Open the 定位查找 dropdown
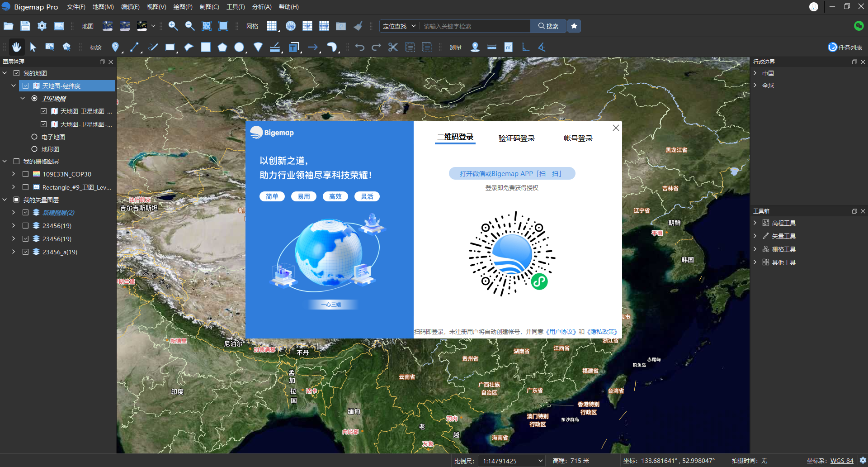Image resolution: width=868 pixels, height=467 pixels. (x=399, y=26)
